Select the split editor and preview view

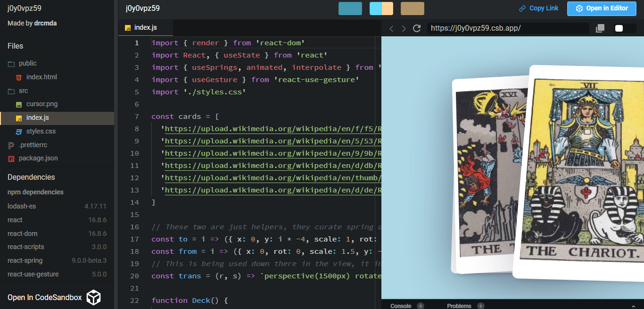point(381,8)
